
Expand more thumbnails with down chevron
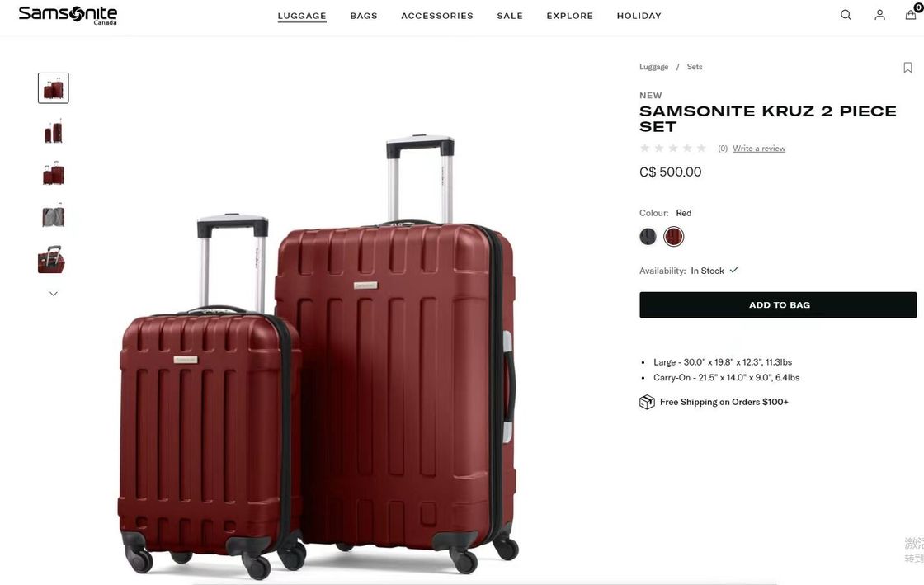(x=53, y=294)
